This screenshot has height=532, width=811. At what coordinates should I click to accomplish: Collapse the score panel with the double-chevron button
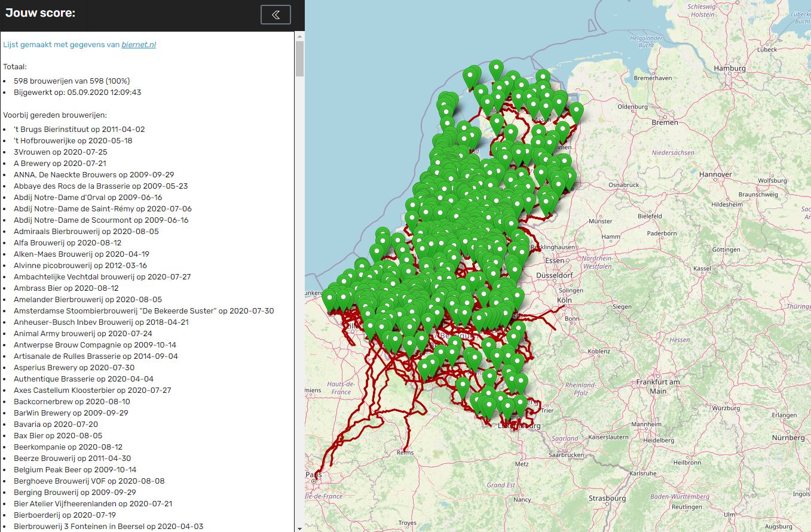click(276, 15)
